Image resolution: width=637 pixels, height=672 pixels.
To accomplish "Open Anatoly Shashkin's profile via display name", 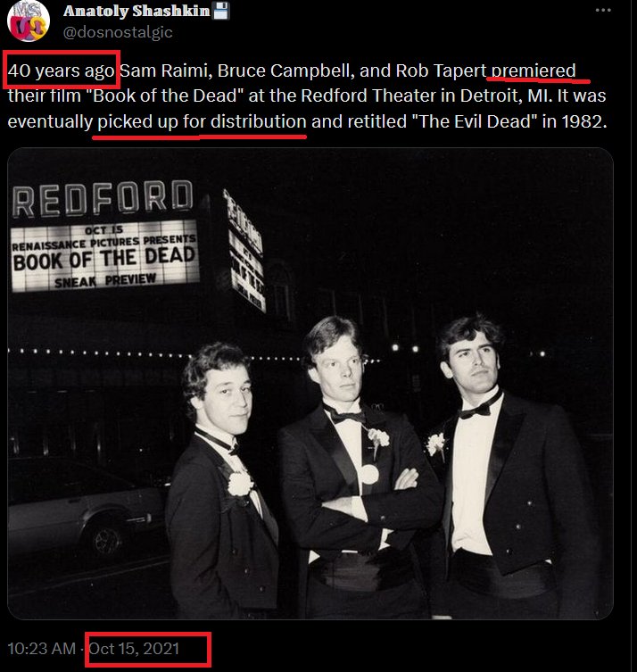I will (x=136, y=11).
